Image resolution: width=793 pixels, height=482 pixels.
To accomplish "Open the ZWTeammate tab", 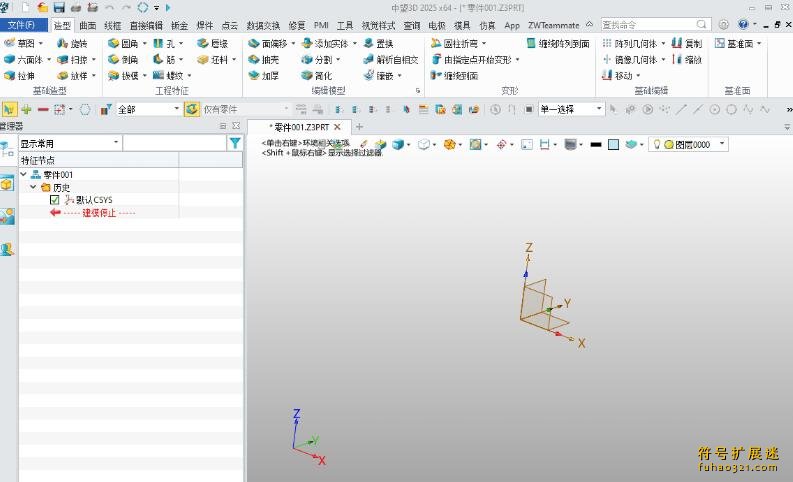I will tap(554, 25).
